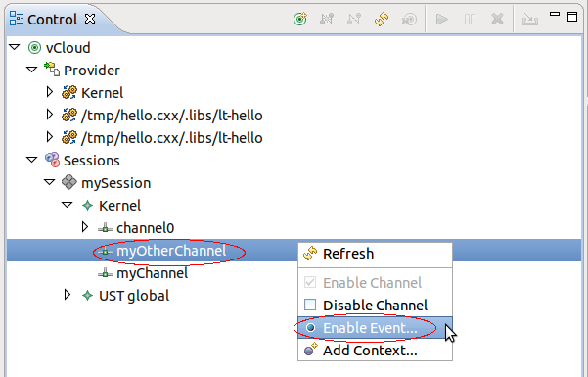Click the Kernel provider gears icon
Viewport: 588px width, 377px height.
point(69,92)
